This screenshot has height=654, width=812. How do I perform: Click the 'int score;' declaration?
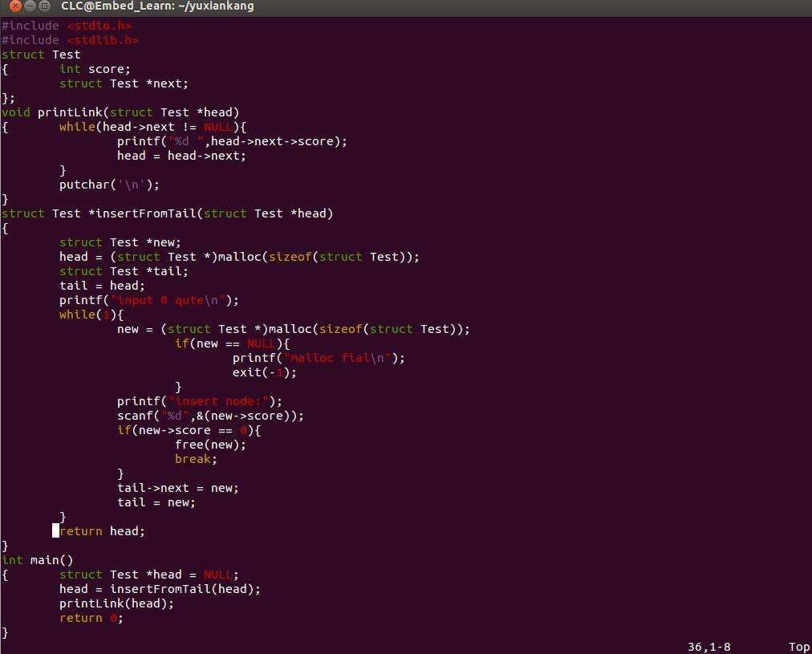click(95, 69)
